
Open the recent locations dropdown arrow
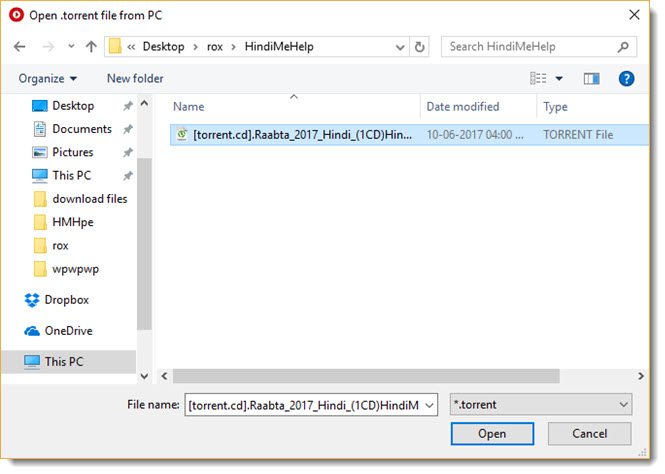pyautogui.click(x=71, y=46)
